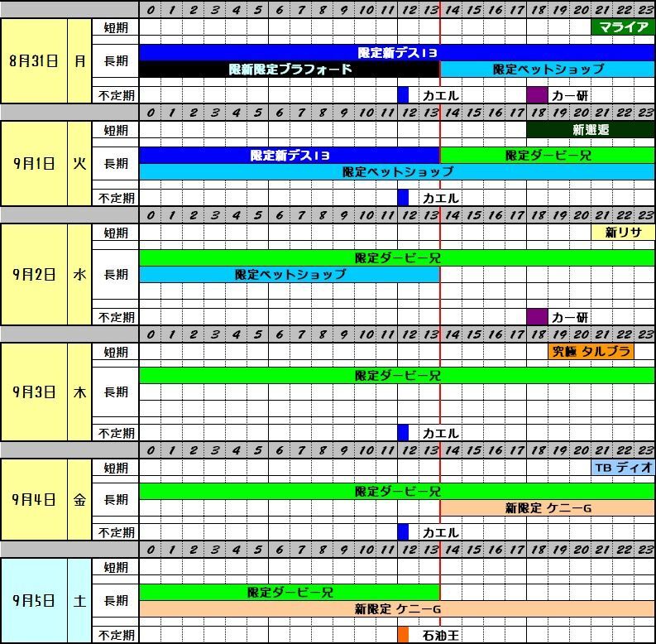Click the green マライア event bar
Screen dimensions: 656x644
622,27
